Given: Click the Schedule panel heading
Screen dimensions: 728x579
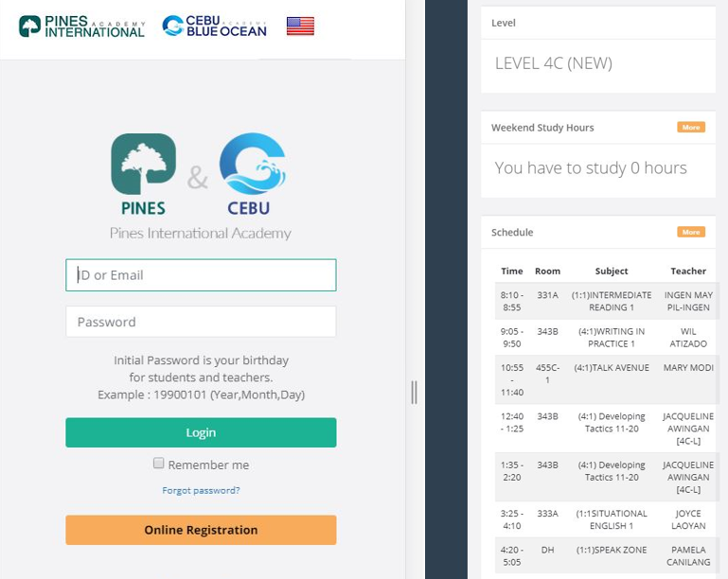Looking at the screenshot, I should point(512,233).
